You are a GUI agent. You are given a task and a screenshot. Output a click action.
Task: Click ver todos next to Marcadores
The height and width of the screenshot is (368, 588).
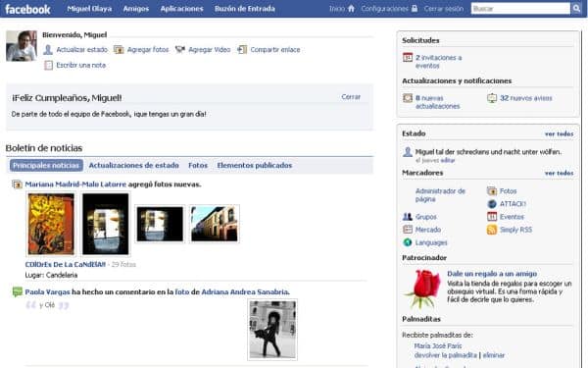560,173
